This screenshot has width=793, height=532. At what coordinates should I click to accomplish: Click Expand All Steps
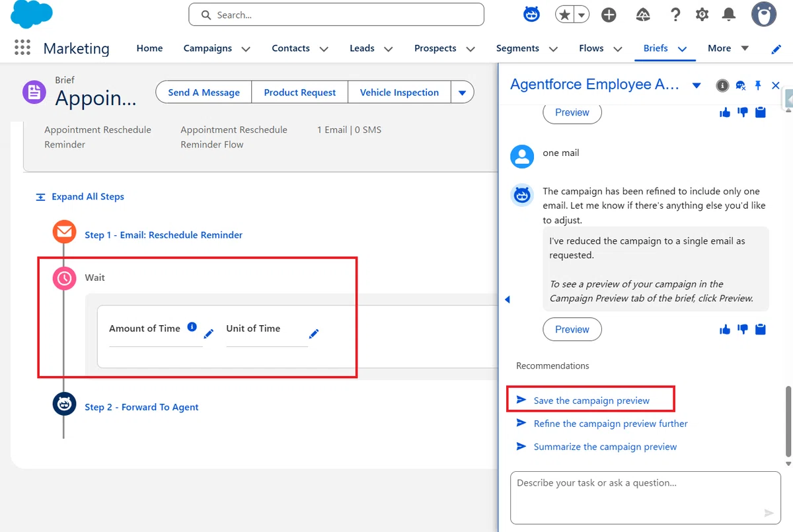[x=80, y=196]
